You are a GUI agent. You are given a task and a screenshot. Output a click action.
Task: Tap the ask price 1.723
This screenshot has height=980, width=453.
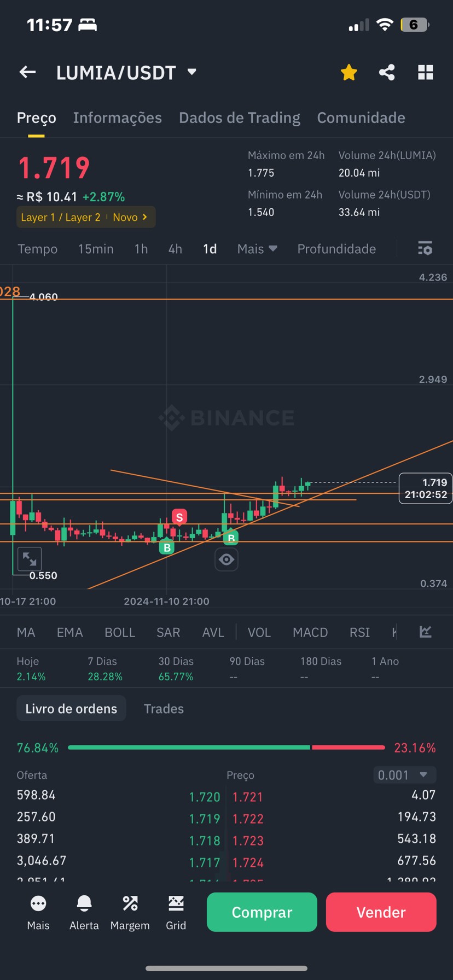click(x=248, y=841)
